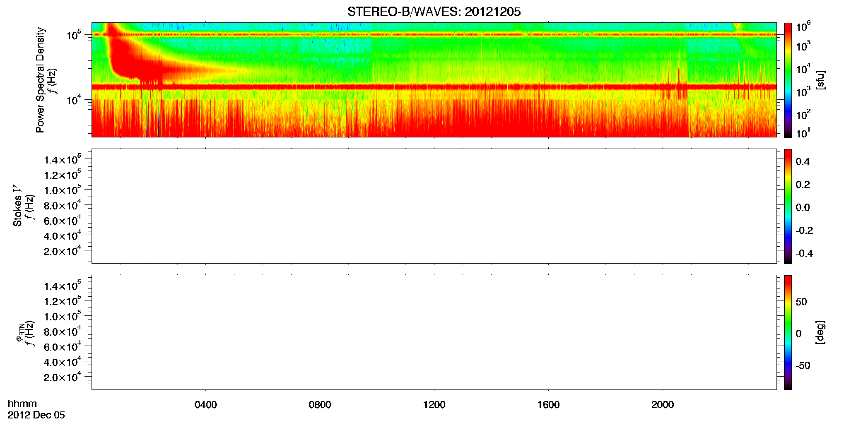Click the Stokes V axis label
868x447 pixels.
tap(17, 206)
